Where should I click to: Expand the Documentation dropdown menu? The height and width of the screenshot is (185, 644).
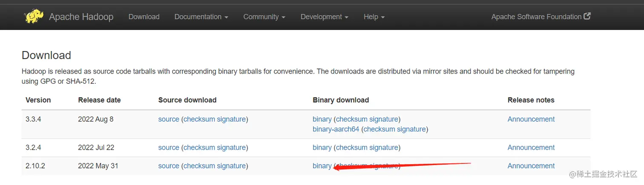(201, 17)
